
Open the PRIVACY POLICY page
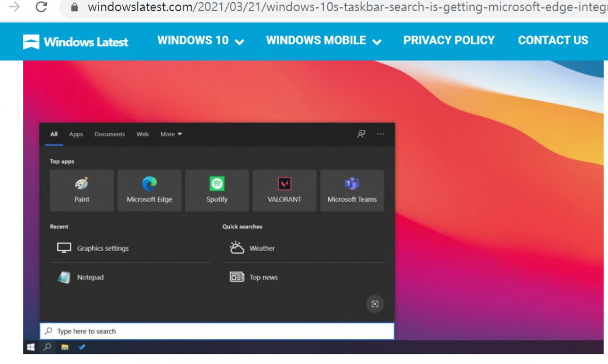(x=449, y=41)
